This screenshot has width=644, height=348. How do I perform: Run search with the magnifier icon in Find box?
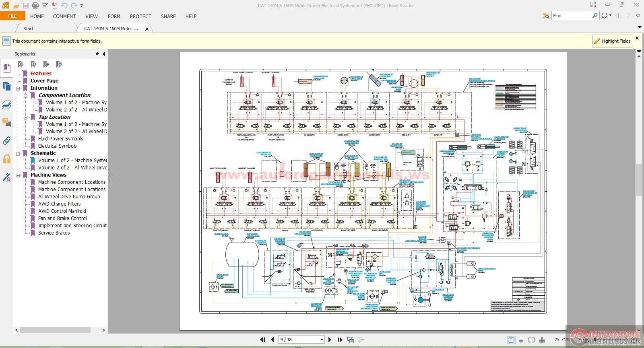[595, 16]
